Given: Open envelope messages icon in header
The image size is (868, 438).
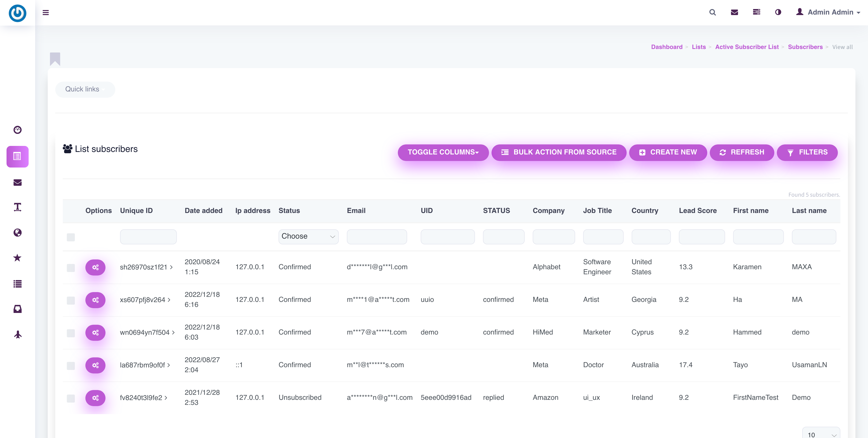Looking at the screenshot, I should [x=734, y=13].
